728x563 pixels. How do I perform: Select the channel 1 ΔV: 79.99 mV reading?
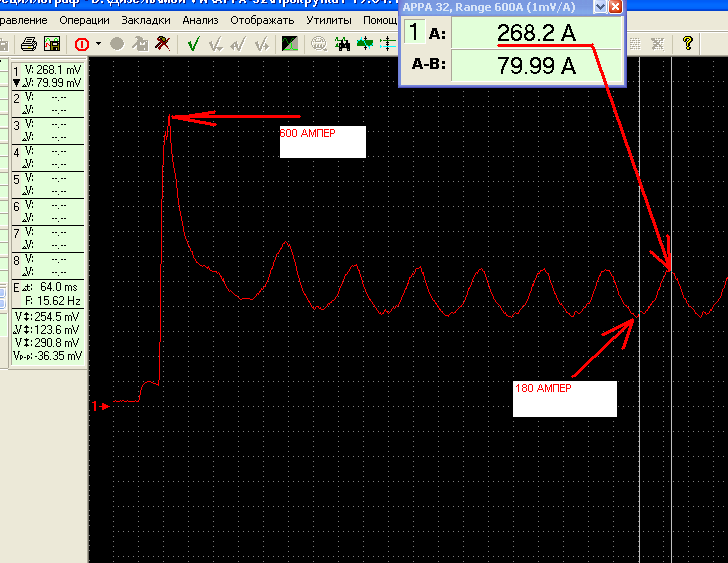point(52,83)
